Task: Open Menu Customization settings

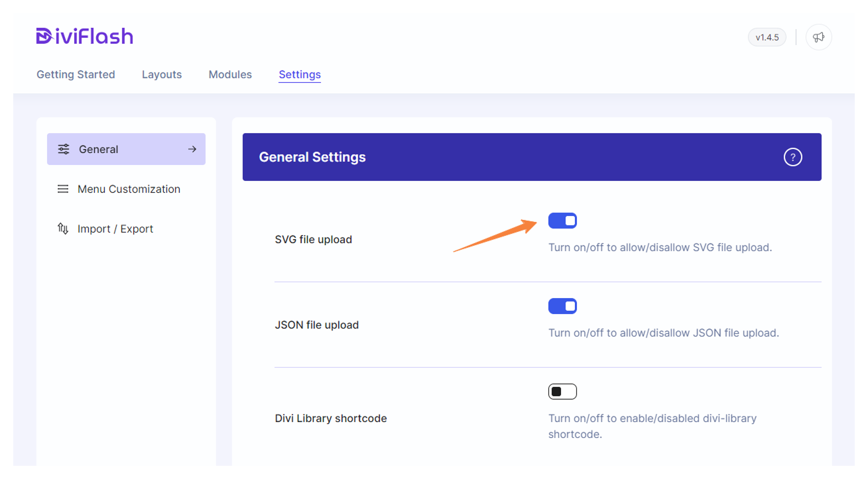Action: click(x=126, y=189)
